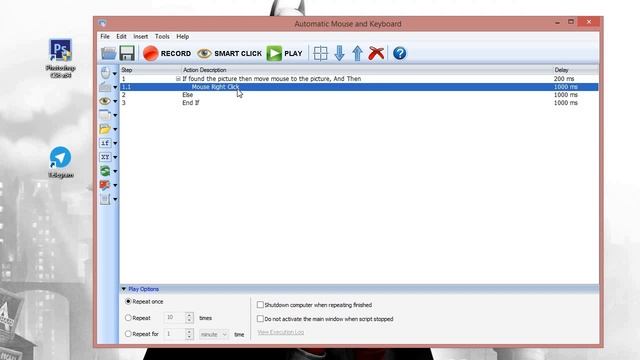The height and width of the screenshot is (360, 640).
Task: Click the Step column header
Action: pyautogui.click(x=150, y=70)
